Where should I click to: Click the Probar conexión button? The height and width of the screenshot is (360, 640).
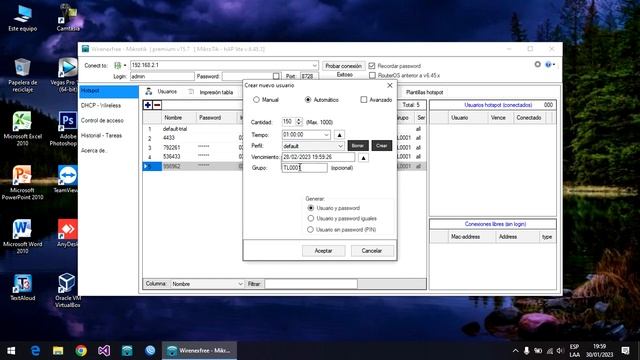pyautogui.click(x=343, y=66)
